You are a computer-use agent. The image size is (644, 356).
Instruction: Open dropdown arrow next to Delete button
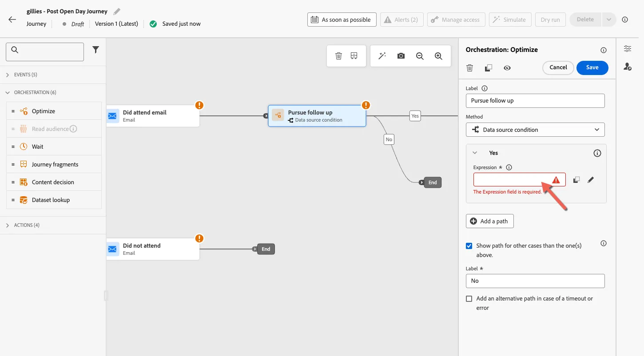[x=609, y=20]
